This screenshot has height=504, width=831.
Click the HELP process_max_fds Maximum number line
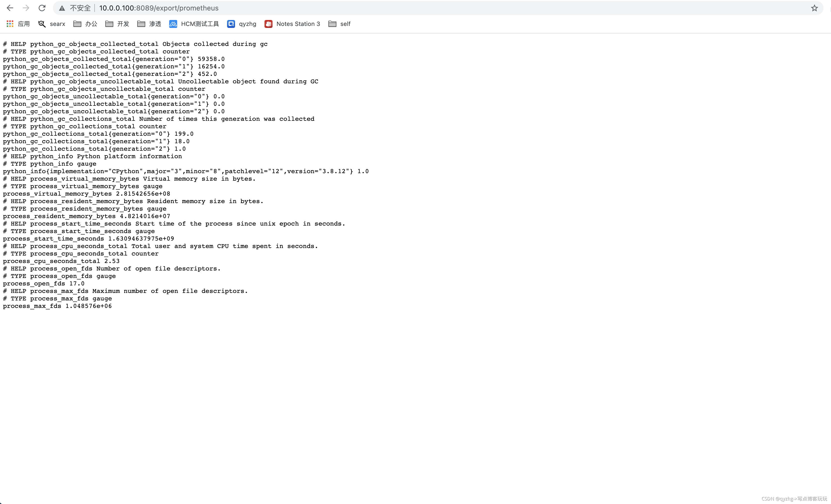tap(126, 291)
